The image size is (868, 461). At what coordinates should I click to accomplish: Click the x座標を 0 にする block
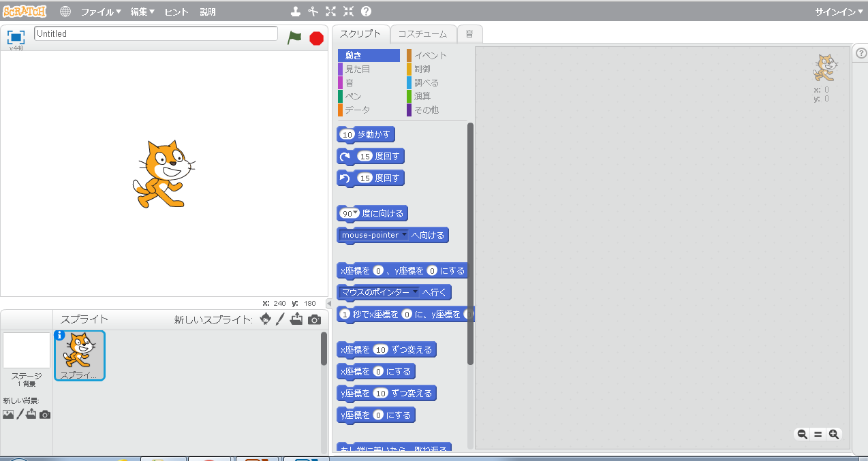pyautogui.click(x=376, y=372)
